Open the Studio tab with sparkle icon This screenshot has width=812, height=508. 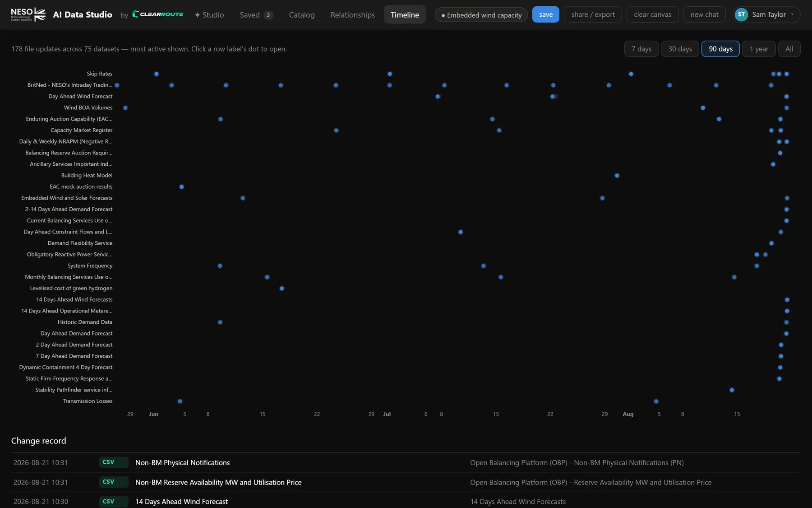209,15
